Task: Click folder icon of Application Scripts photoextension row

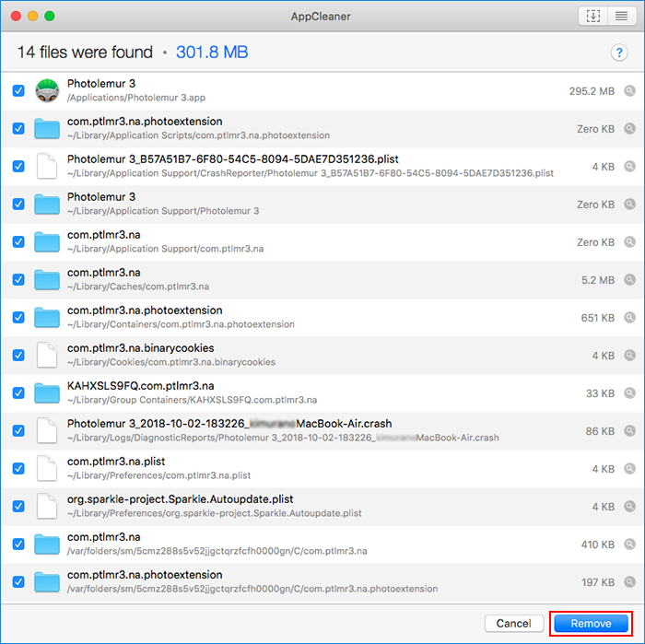Action: click(47, 128)
